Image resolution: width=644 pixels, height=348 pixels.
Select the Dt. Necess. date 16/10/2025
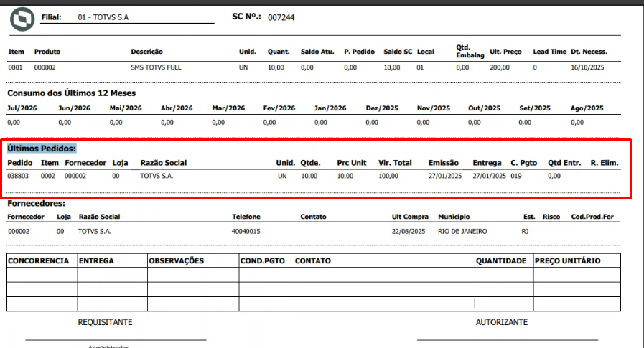(587, 67)
